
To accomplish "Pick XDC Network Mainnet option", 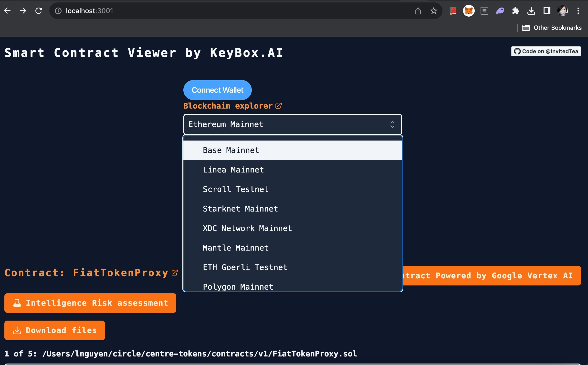I will point(293,228).
